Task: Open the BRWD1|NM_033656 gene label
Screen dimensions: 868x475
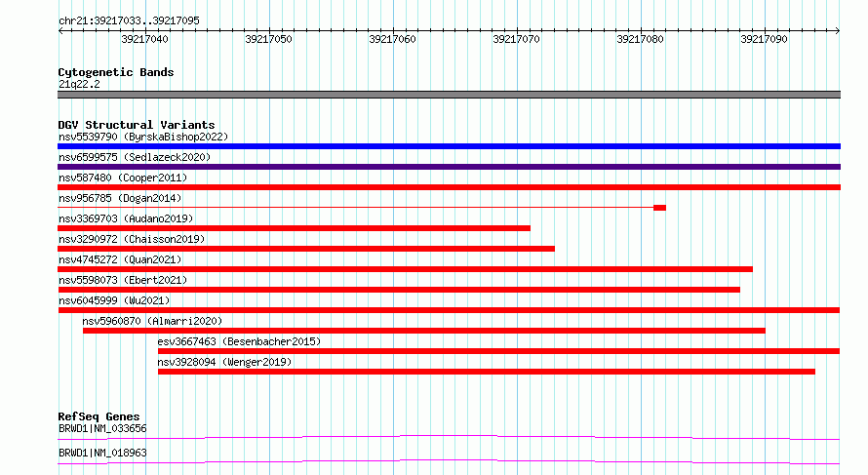Action: point(102,428)
